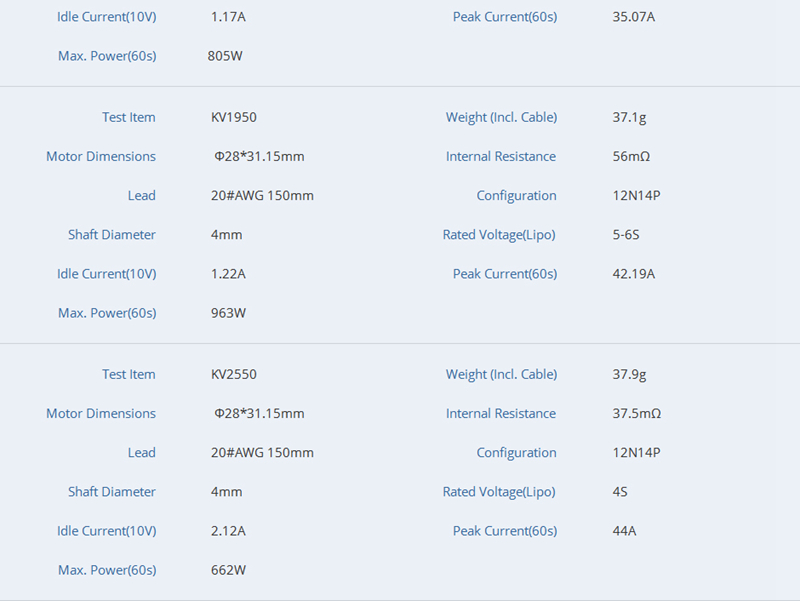Image resolution: width=800 pixels, height=601 pixels.
Task: Click the KV2550 test item value
Action: 234,374
